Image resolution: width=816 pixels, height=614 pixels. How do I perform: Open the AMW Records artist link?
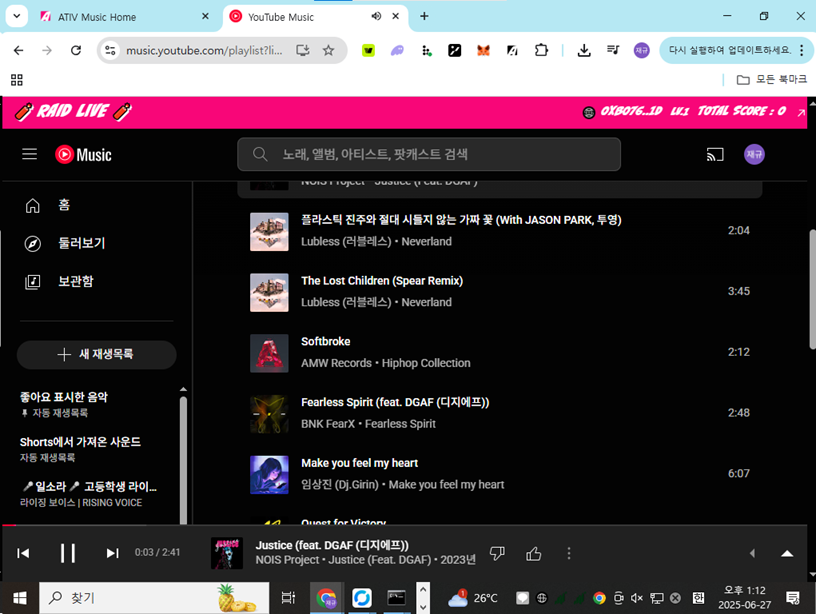pyautogui.click(x=336, y=363)
